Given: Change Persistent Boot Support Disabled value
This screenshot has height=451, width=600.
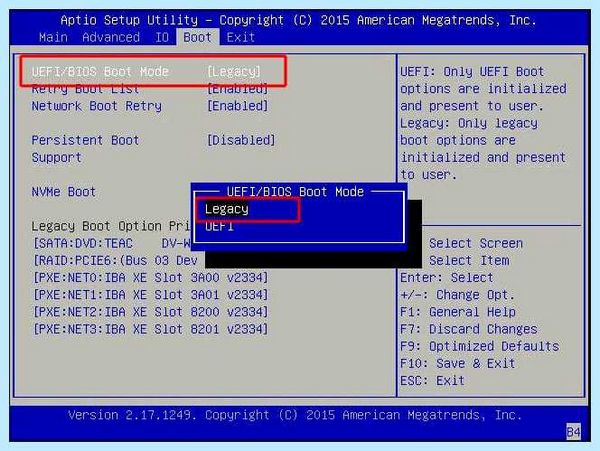Looking at the screenshot, I should (x=241, y=140).
